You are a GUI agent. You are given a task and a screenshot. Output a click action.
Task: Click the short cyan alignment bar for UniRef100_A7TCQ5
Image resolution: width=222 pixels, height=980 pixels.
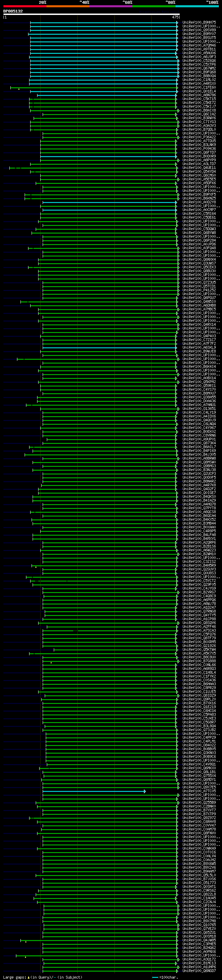click(x=94, y=791)
